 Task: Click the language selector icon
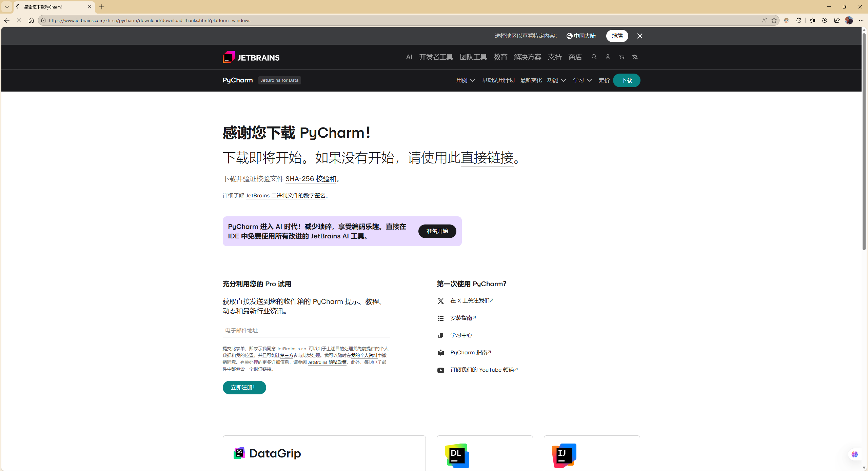635,57
